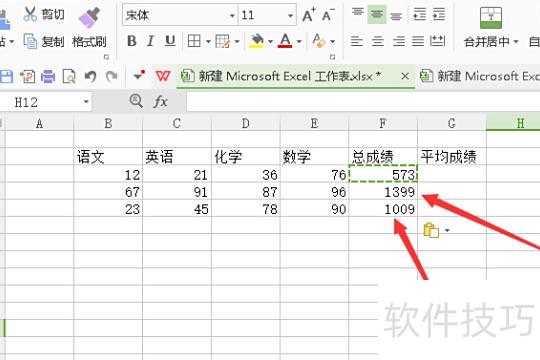This screenshot has width=540, height=360.
Task: Print the sheet with the printer icon
Action: 48,76
